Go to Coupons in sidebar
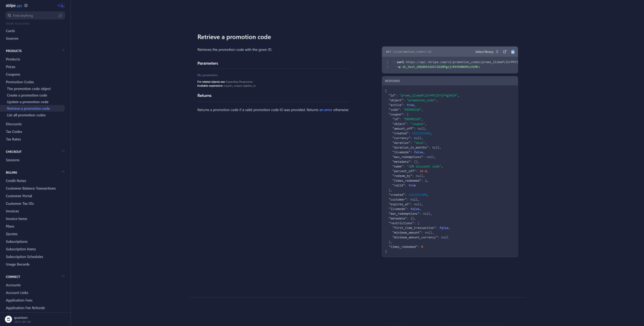 point(13,74)
